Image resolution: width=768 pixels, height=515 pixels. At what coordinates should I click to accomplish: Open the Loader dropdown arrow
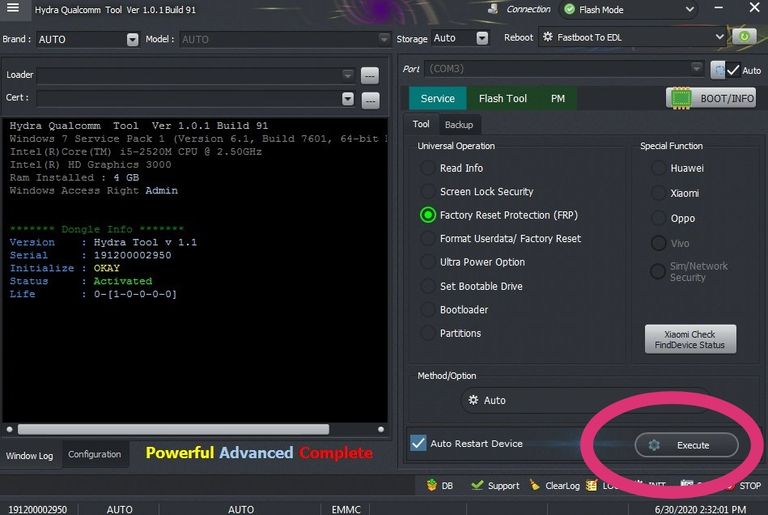347,75
